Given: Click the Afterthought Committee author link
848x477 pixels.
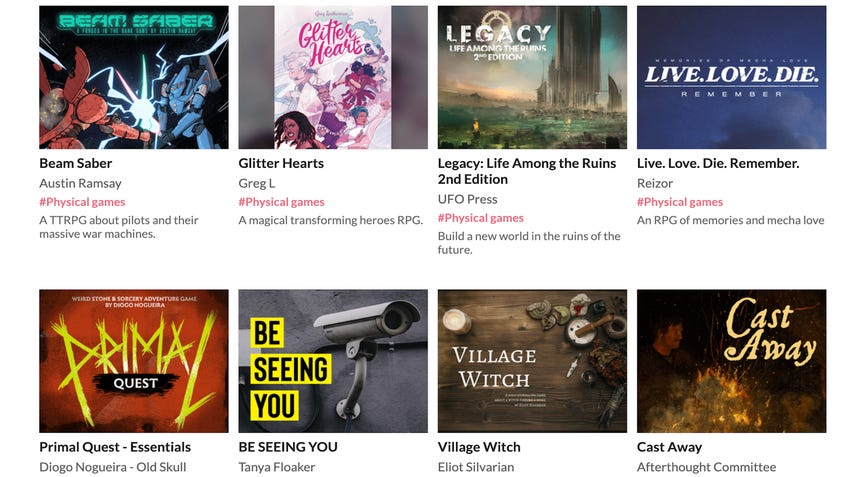Looking at the screenshot, I should tap(706, 467).
